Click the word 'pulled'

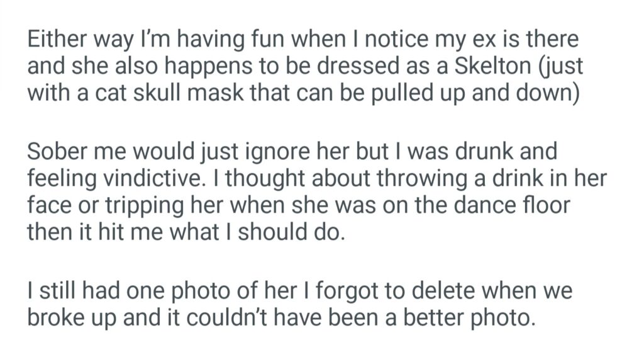coord(413,94)
